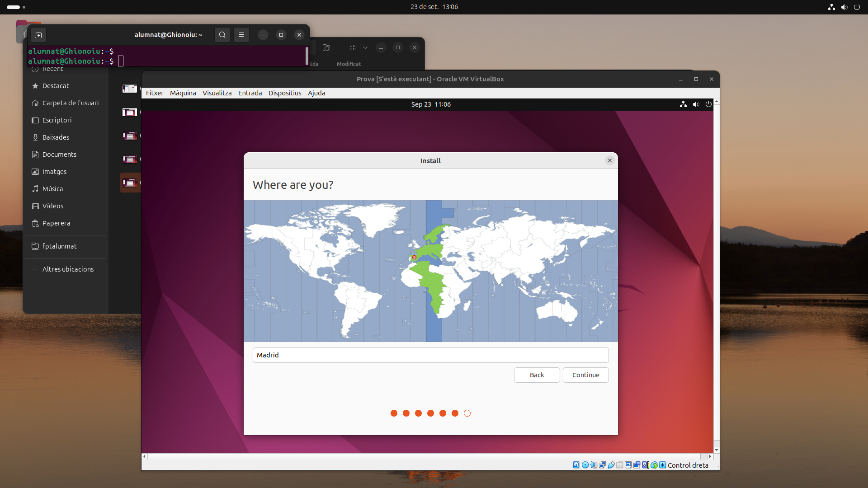This screenshot has height=488, width=868.
Task: Expand the file manager view options chevron
Action: click(x=365, y=47)
